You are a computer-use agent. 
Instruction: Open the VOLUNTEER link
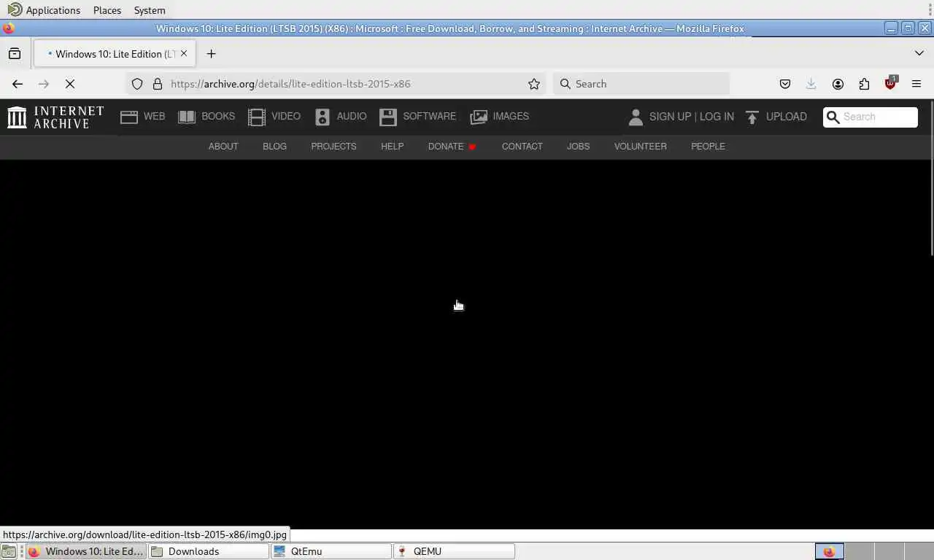click(x=640, y=147)
